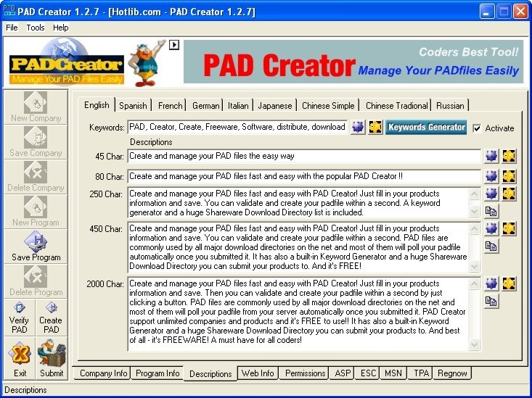
Task: Click the Save Company icon
Action: pyautogui.click(x=36, y=138)
